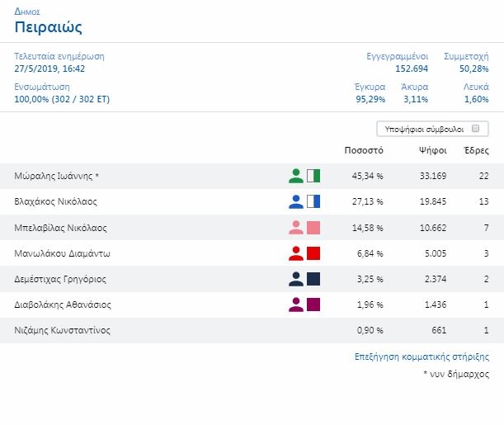
Task: Click the Εγγεγραμμένοι label
Action: (x=398, y=57)
